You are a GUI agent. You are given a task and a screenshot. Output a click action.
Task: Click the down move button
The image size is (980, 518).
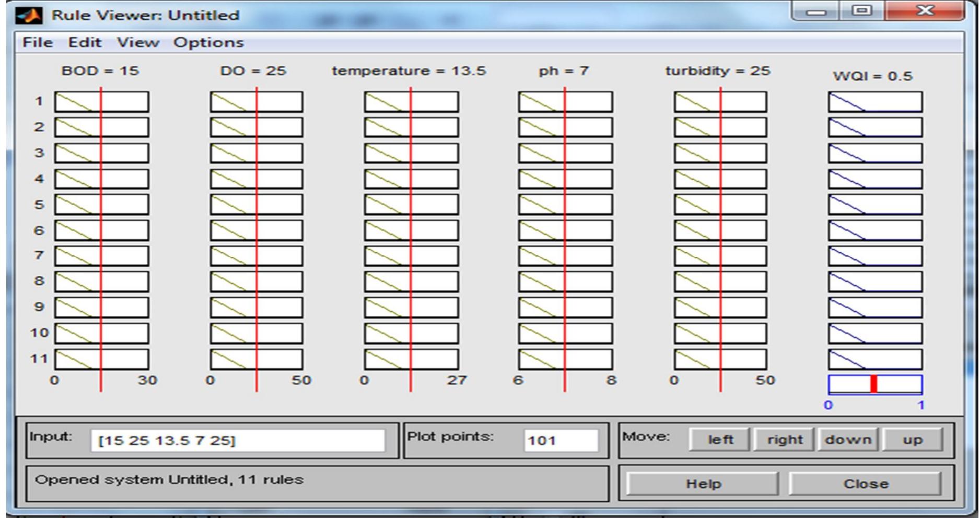coord(848,440)
